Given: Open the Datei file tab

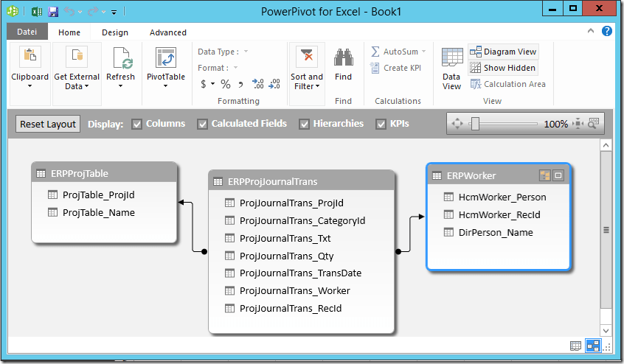Looking at the screenshot, I should click(27, 32).
